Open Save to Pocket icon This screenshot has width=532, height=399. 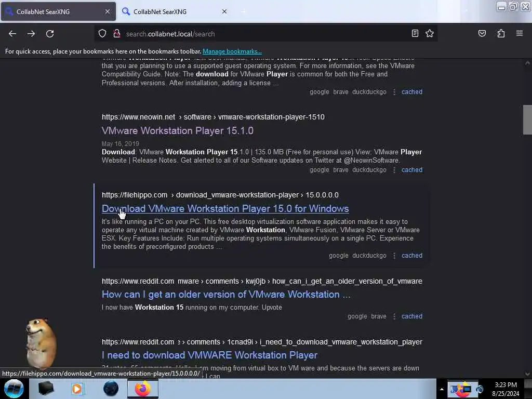pyautogui.click(x=482, y=33)
